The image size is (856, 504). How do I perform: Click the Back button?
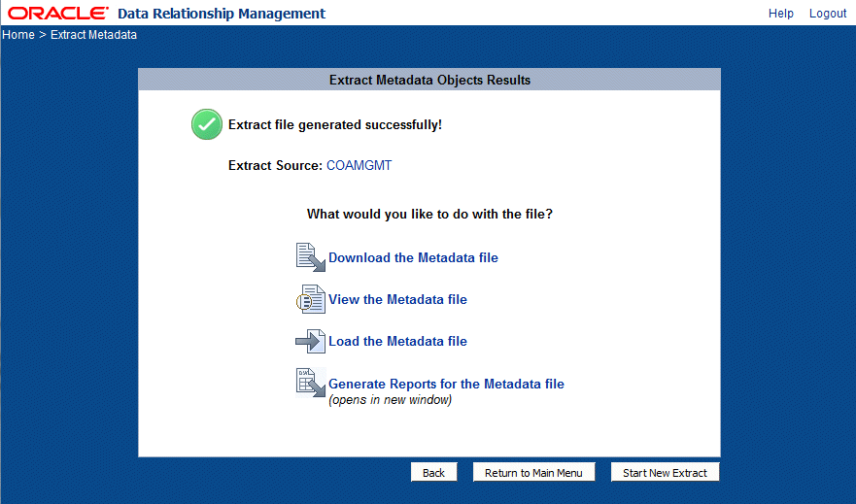[434, 472]
